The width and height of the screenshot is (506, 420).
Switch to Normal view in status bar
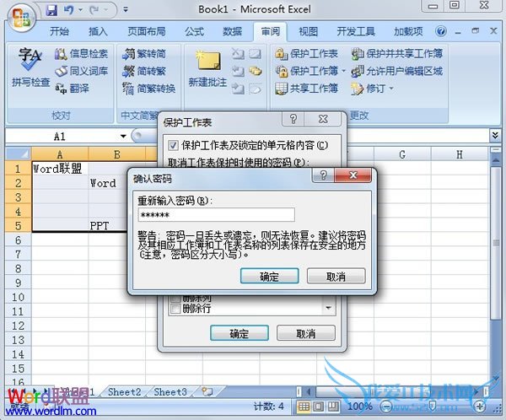point(304,407)
